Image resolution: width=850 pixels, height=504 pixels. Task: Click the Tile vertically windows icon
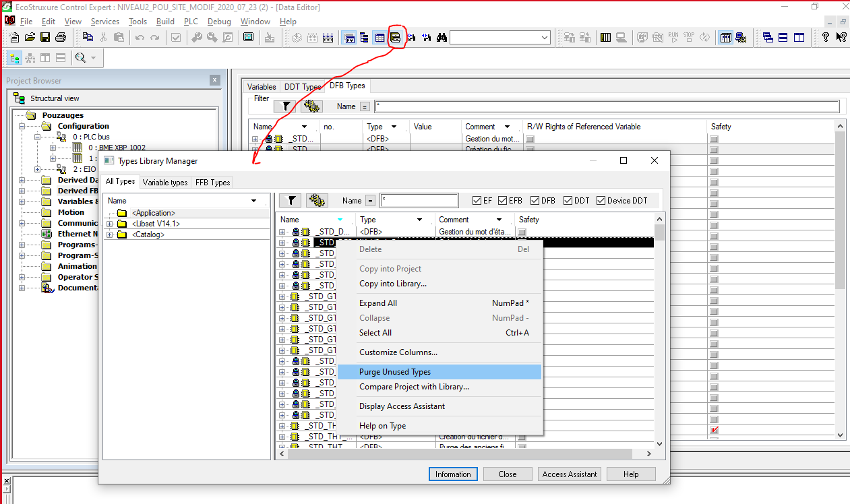point(799,37)
